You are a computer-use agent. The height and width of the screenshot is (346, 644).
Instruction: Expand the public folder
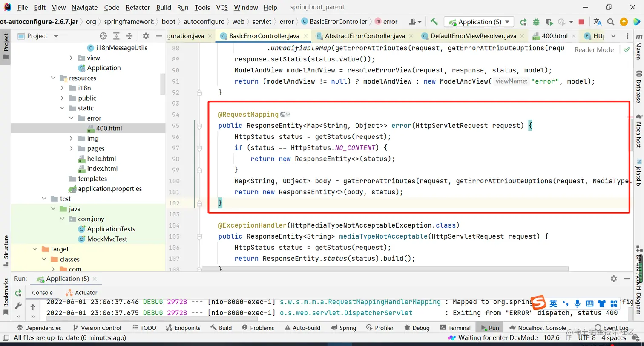pyautogui.click(x=62, y=98)
